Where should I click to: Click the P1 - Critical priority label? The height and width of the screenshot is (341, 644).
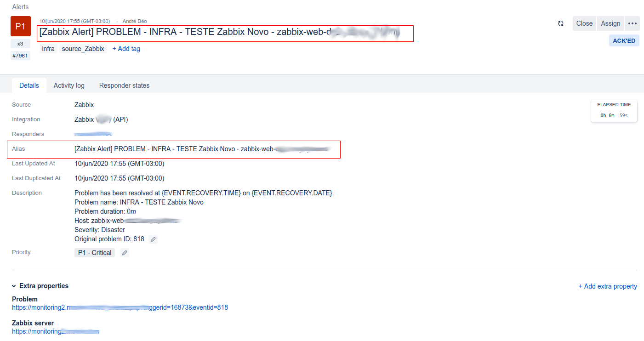[x=95, y=253]
